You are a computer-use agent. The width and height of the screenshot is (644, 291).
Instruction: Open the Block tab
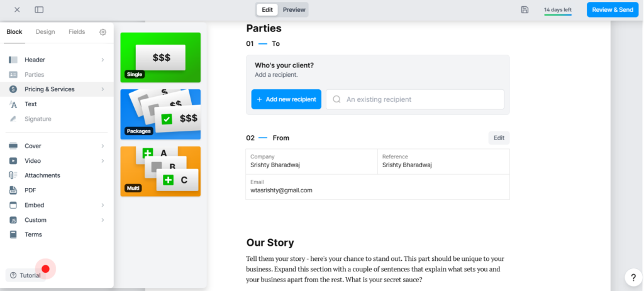click(14, 32)
